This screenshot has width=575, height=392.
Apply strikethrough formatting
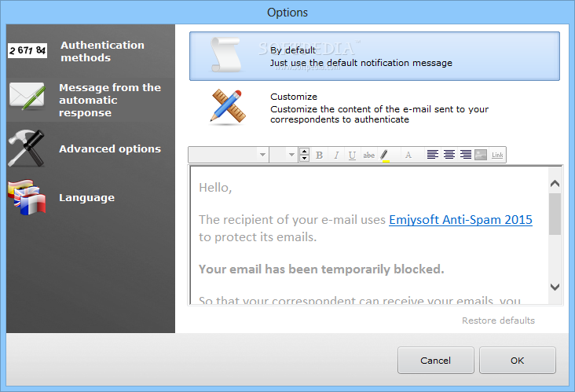pos(369,156)
